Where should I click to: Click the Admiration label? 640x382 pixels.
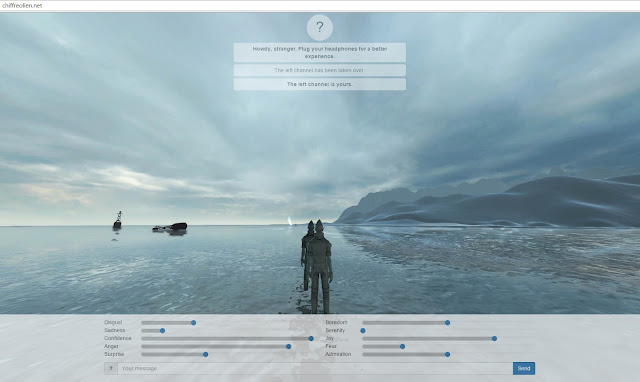click(x=338, y=354)
